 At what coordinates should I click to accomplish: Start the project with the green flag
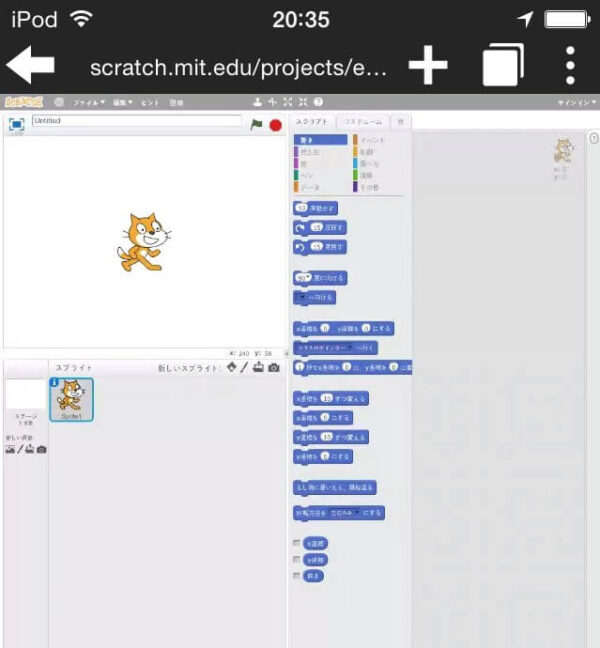click(257, 124)
